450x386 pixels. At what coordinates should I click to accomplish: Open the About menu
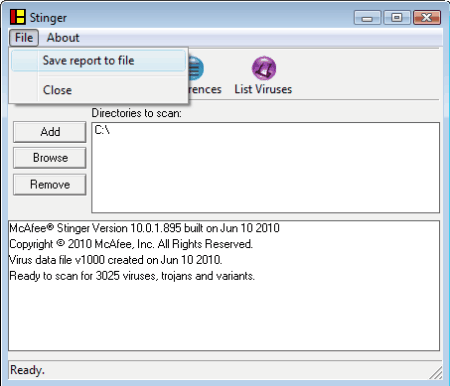coord(63,38)
